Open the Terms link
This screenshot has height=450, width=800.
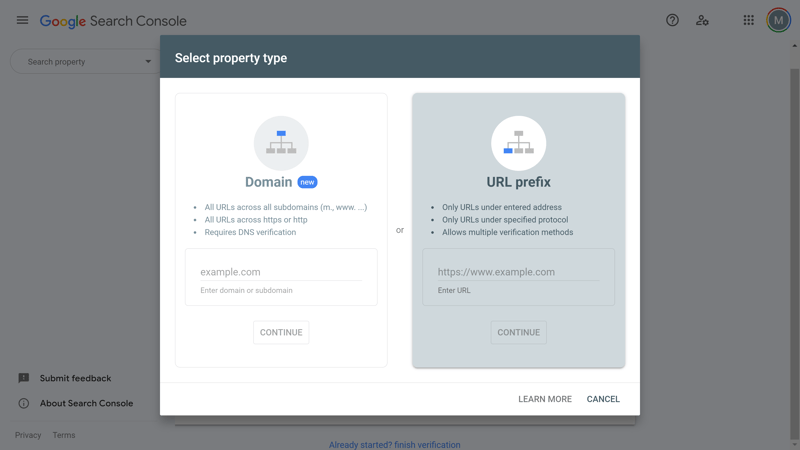64,435
